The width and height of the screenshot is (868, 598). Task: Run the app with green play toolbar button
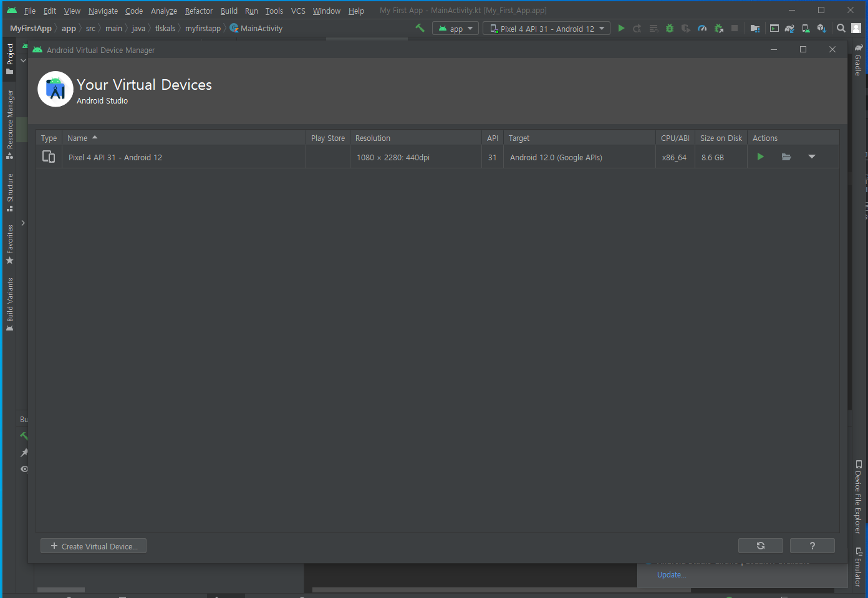pos(621,28)
